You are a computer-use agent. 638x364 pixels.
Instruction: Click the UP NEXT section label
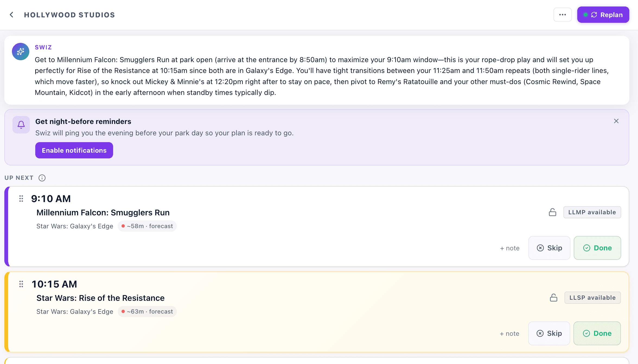click(x=19, y=178)
